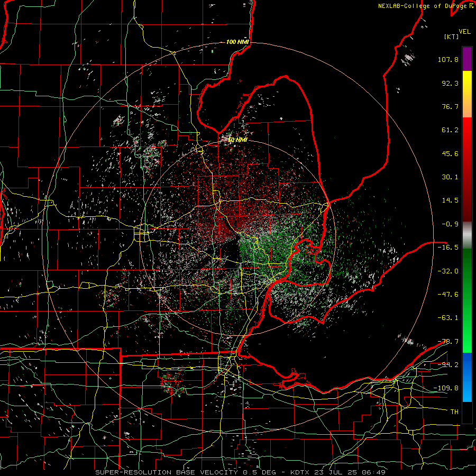The height and width of the screenshot is (476, 476).
Task: Click the 107.8 value on velocity scale
Action: [x=448, y=59]
